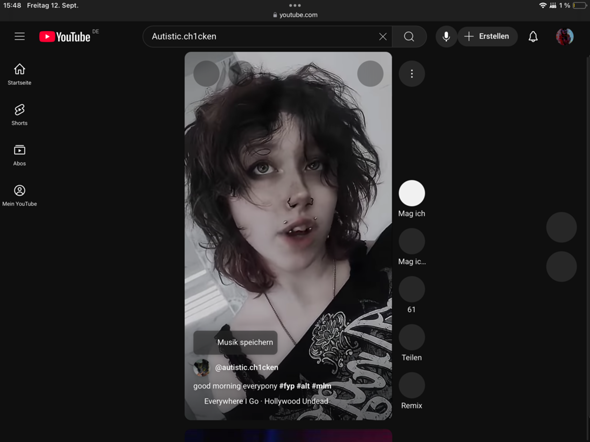Open the notifications bell

533,36
